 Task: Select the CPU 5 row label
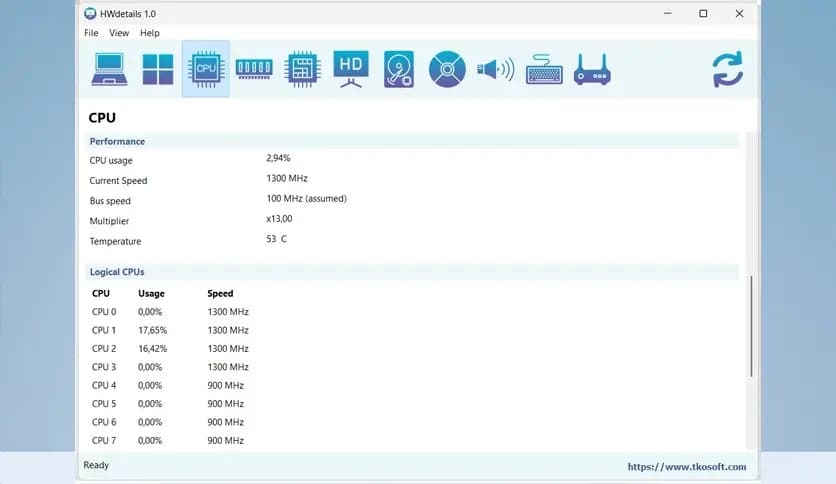(x=104, y=404)
